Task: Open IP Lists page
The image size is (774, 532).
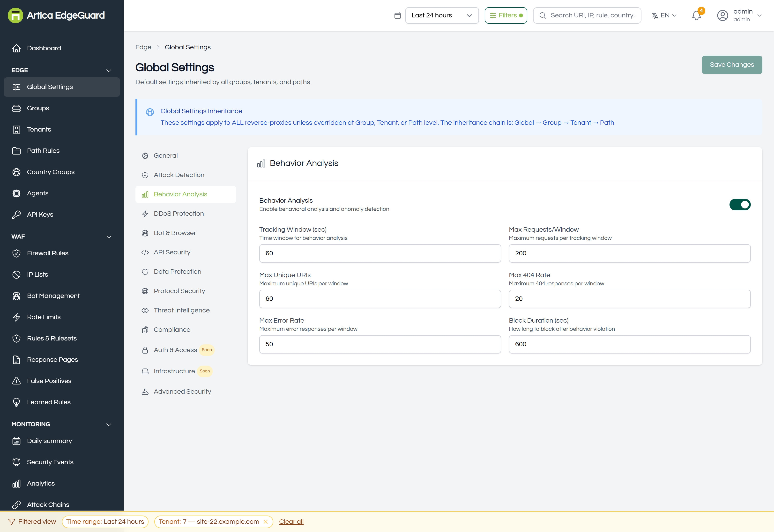Action: pyautogui.click(x=62, y=275)
